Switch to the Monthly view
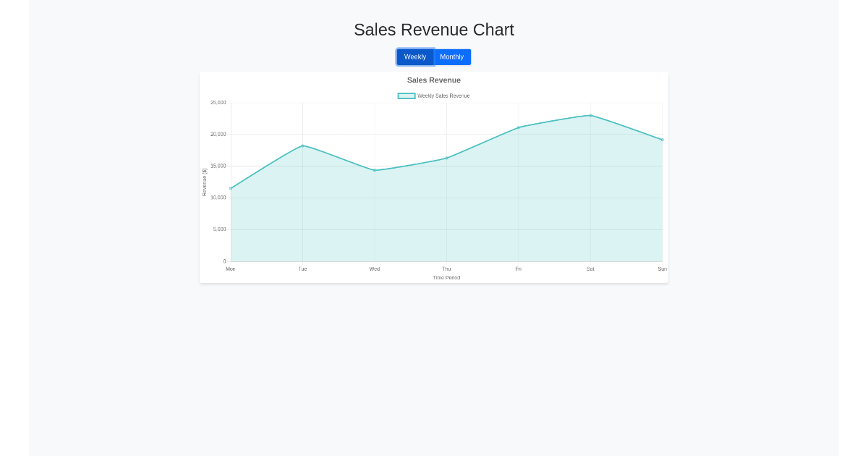Image resolution: width=868 pixels, height=456 pixels. tap(451, 56)
